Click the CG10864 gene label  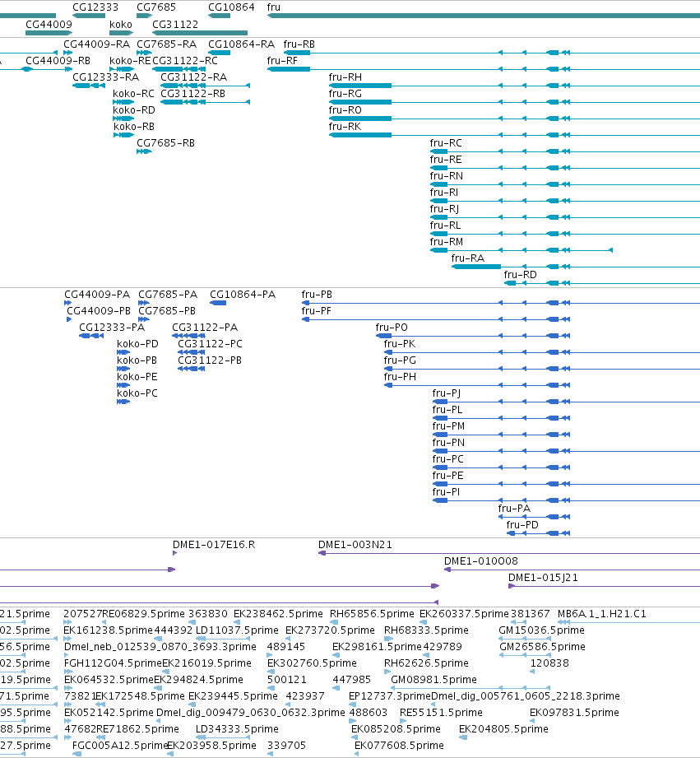231,7
